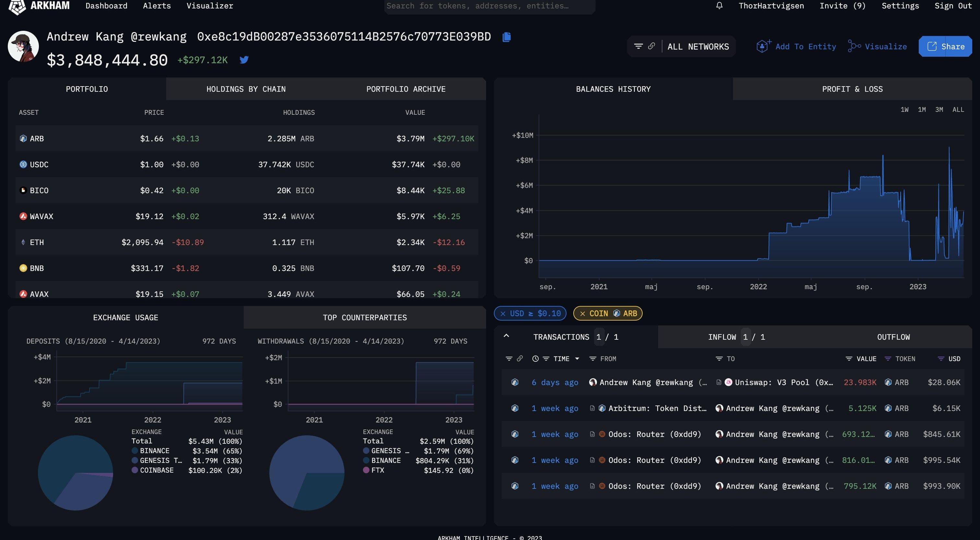Switch to the HOLDINGS BY CHAIN tab
980x540 pixels.
[246, 89]
